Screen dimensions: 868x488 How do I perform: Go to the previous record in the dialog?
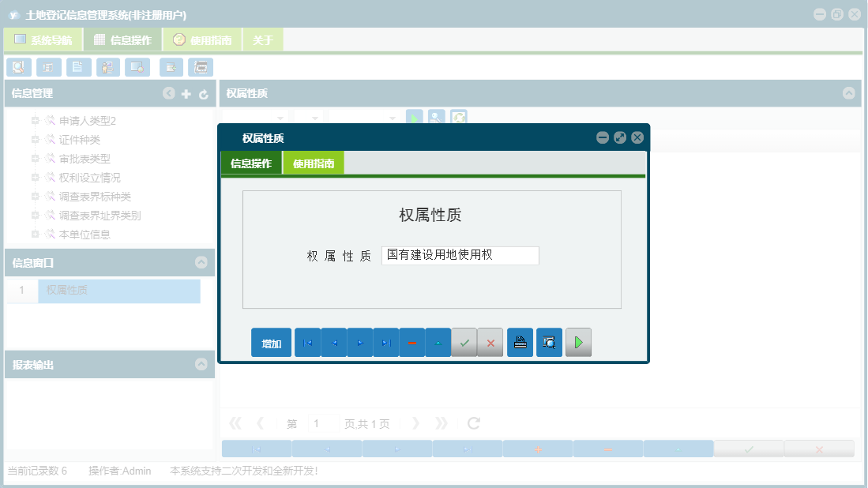click(x=333, y=342)
